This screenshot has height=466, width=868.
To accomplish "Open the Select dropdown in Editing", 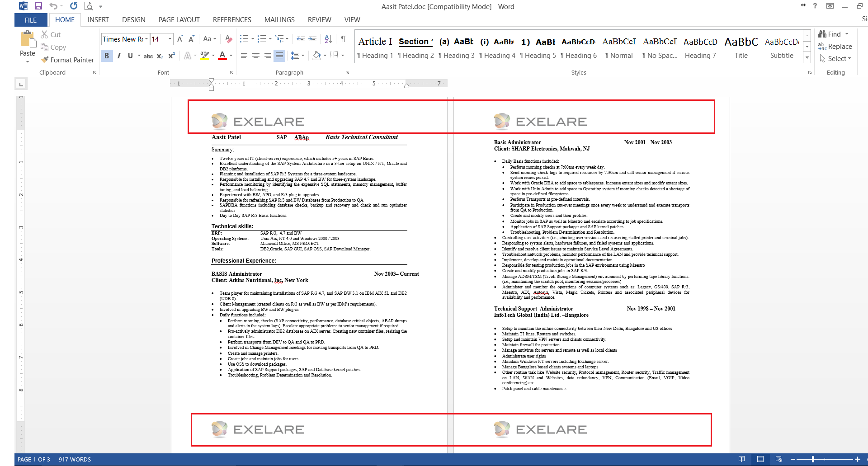I will tap(839, 58).
